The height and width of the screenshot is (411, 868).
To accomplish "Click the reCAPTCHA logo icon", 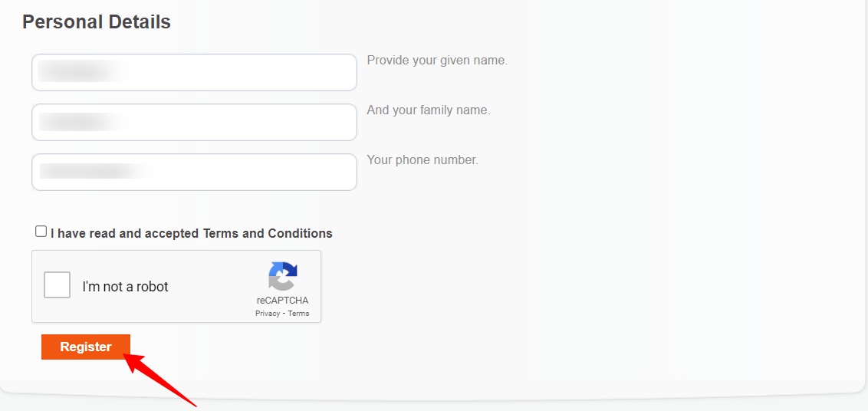I will coord(282,277).
